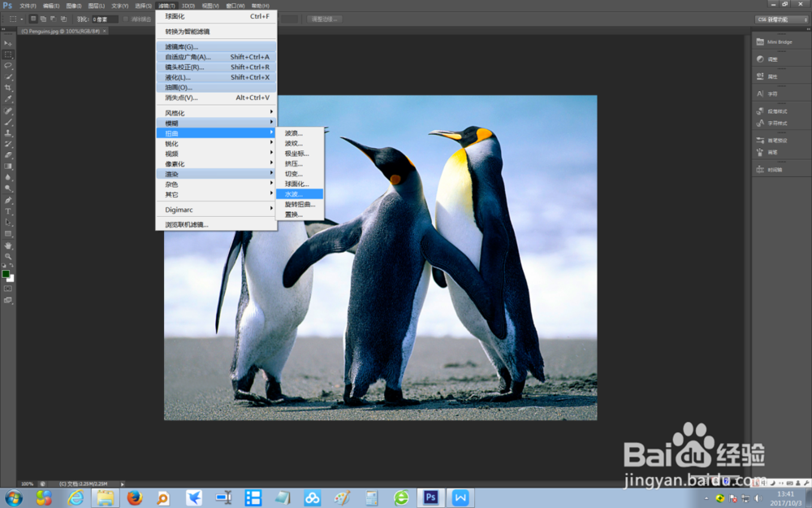Select the Lasso tool
The width and height of the screenshot is (812, 508).
pos(8,63)
